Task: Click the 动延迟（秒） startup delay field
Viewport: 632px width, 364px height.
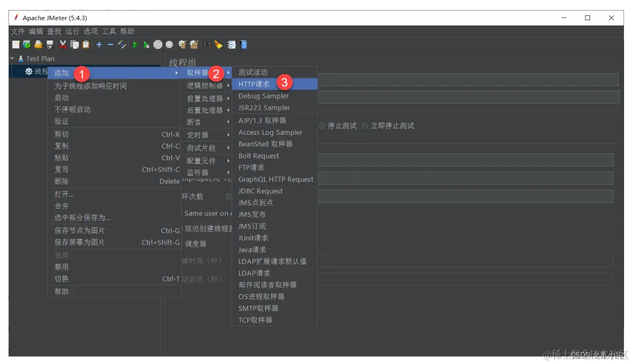Action: 465,279
